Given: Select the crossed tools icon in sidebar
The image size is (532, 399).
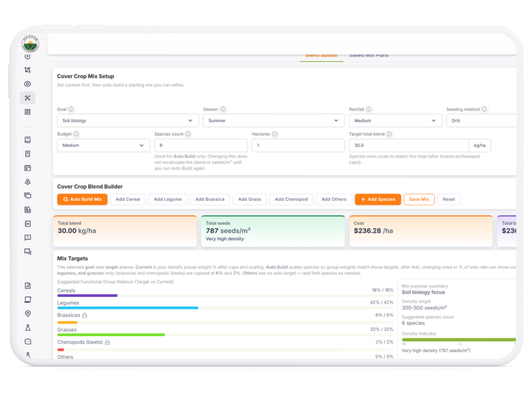Looking at the screenshot, I should pyautogui.click(x=27, y=98).
